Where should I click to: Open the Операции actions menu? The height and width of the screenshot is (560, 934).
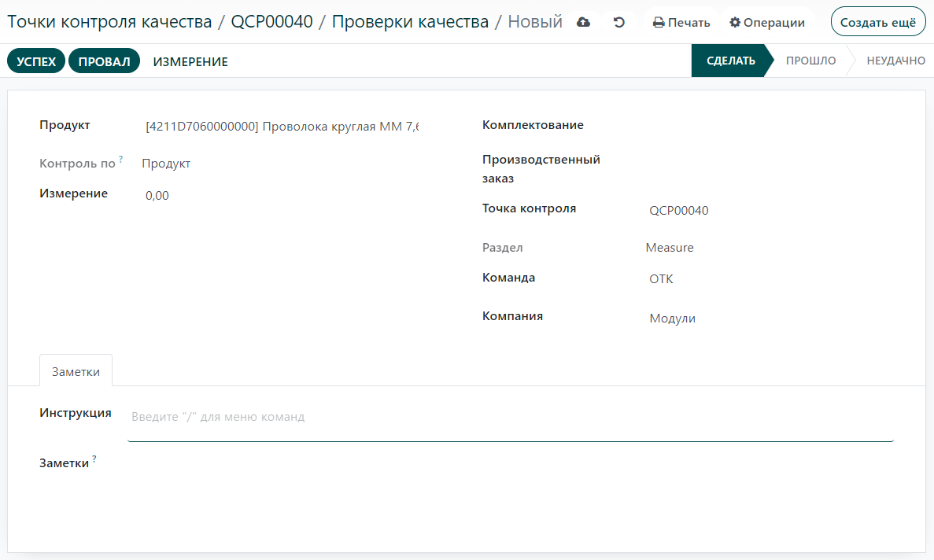click(767, 23)
